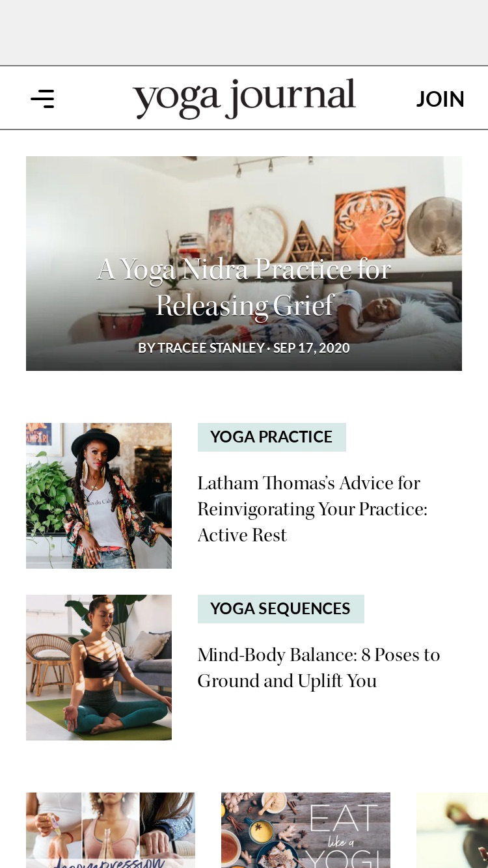The width and height of the screenshot is (488, 868).
Task: Select the YOGA PRACTICE category tag
Action: [x=272, y=437]
